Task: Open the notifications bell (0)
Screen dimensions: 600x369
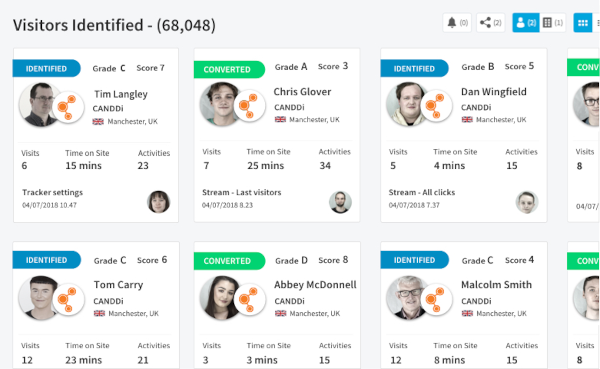Action: pyautogui.click(x=457, y=23)
